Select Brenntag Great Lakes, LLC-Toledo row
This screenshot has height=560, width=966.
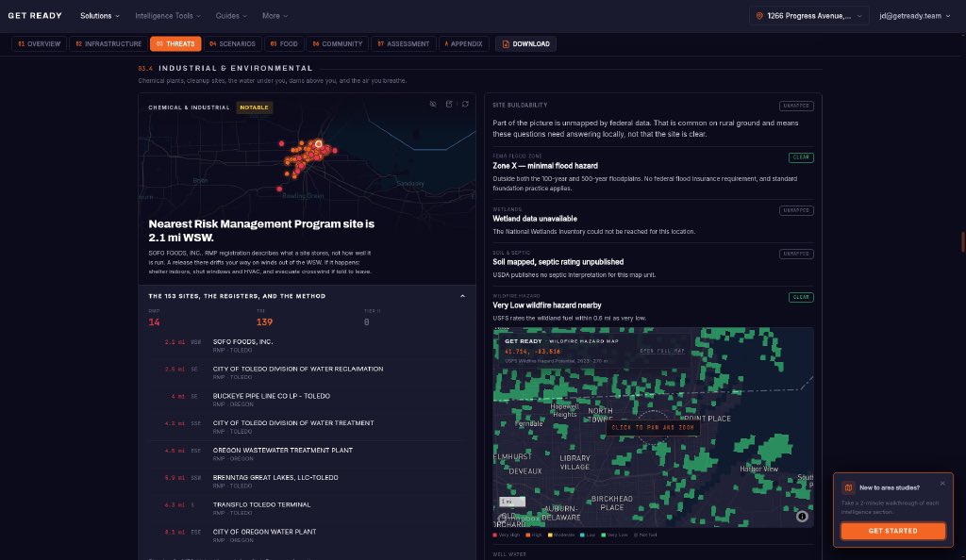click(x=307, y=481)
